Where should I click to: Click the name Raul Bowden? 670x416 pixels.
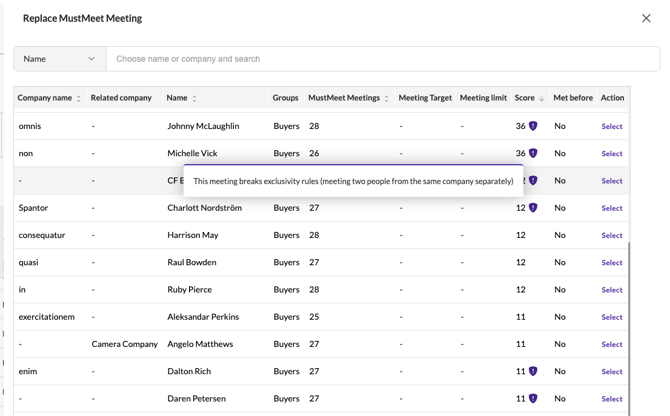click(x=192, y=262)
